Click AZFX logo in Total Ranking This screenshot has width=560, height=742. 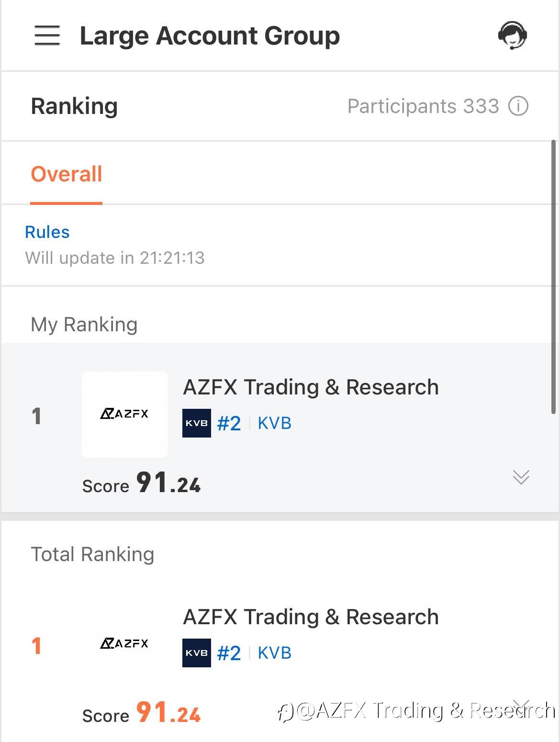point(124,643)
